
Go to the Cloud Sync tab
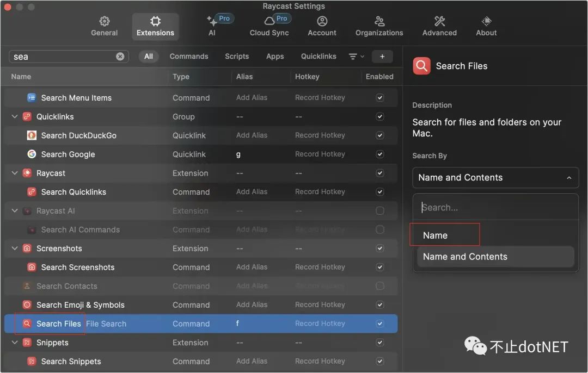tap(269, 26)
